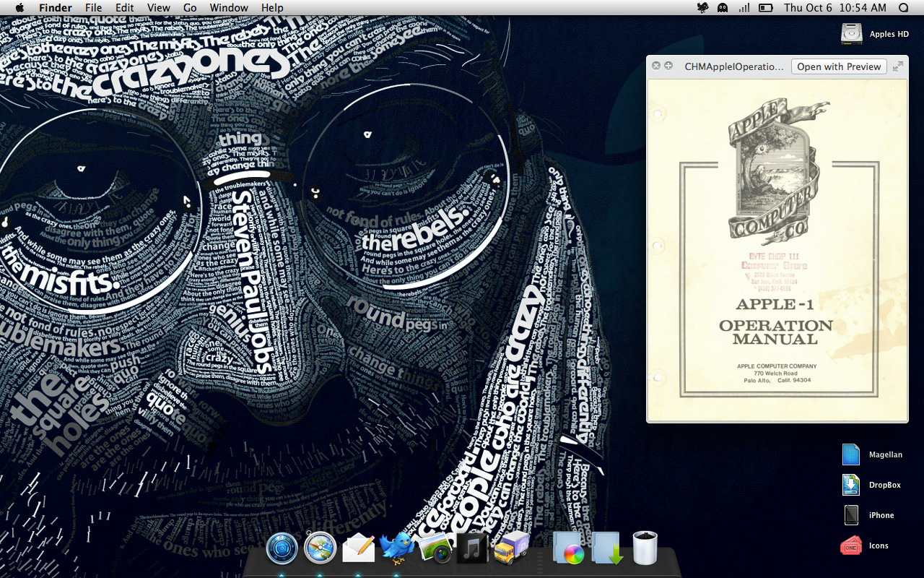Click the signal strength bars icon
924x578 pixels.
click(744, 8)
